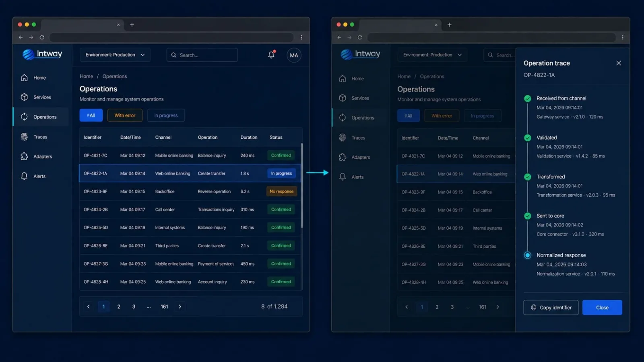644x362 pixels.
Task: Select row OP-4822-1A in left window
Action: point(190,173)
